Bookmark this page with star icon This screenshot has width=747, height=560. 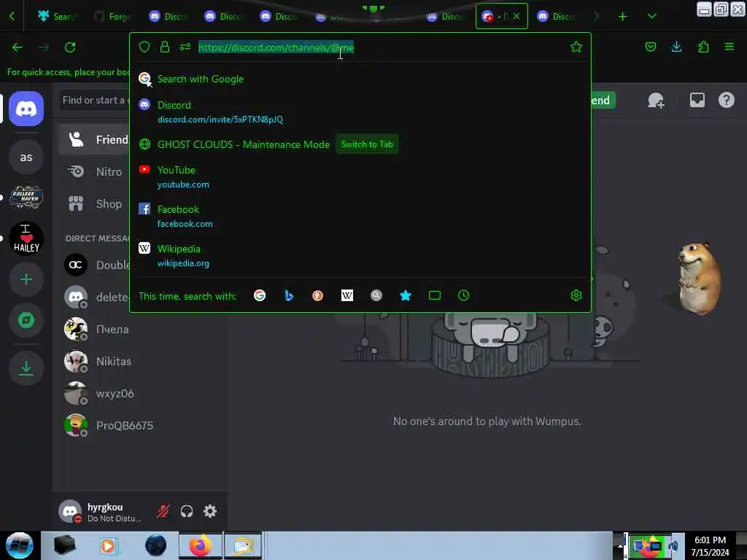point(576,47)
